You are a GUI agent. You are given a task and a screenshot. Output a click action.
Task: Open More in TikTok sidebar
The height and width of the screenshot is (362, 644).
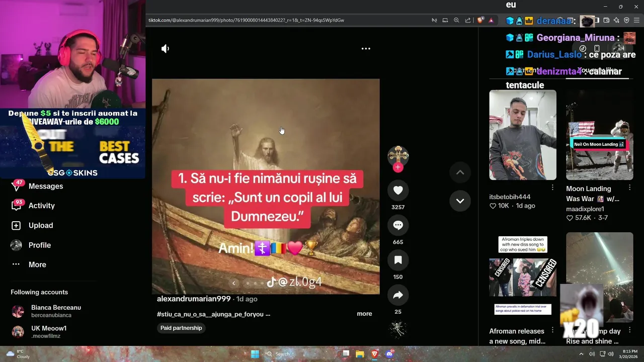point(37,264)
